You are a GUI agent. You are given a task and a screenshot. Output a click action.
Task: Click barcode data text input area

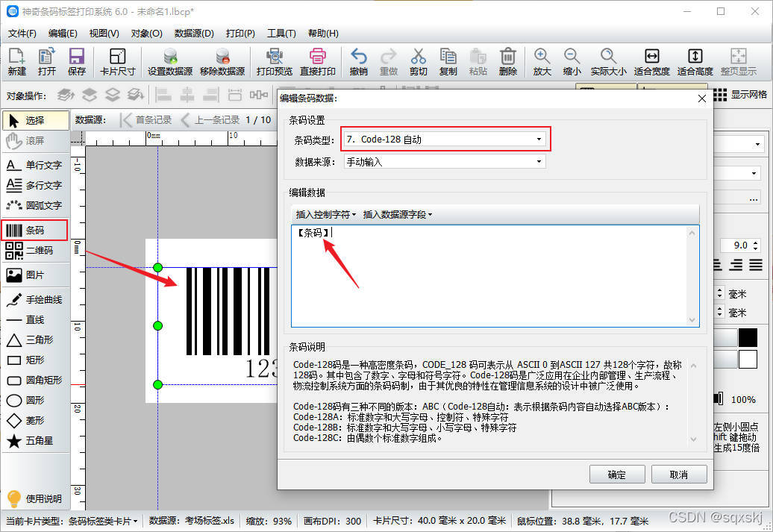tap(495, 276)
